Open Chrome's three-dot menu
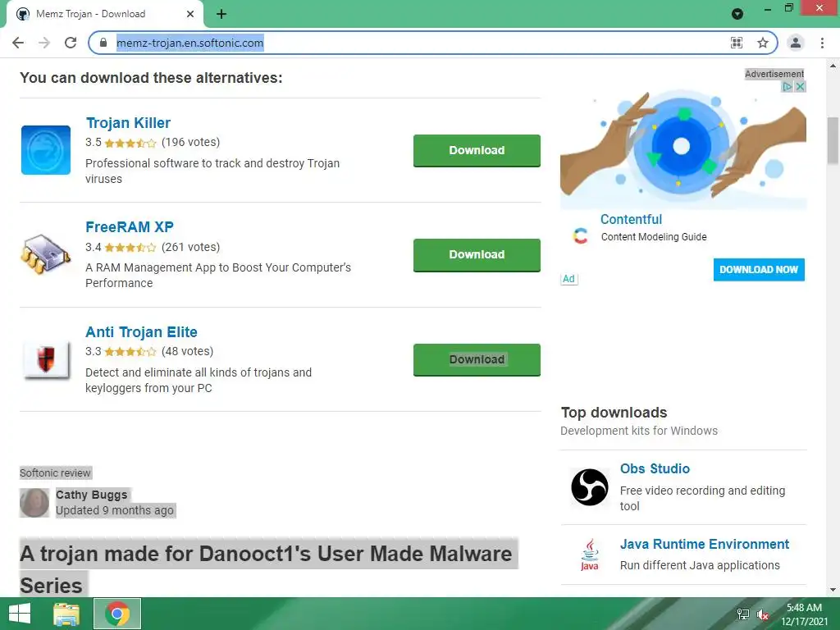This screenshot has width=840, height=630. 822,43
